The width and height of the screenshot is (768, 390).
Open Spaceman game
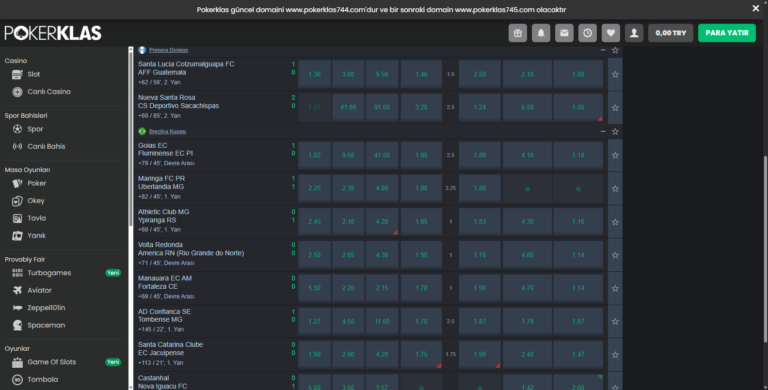pyautogui.click(x=46, y=325)
